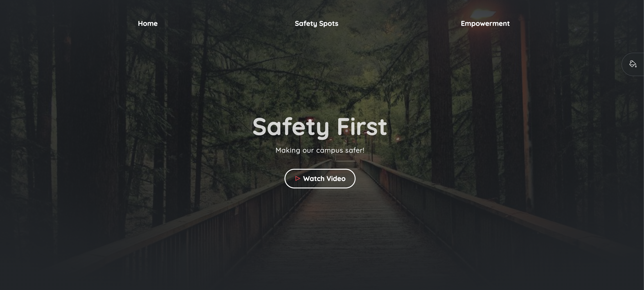Click the Watch Video button

click(320, 179)
